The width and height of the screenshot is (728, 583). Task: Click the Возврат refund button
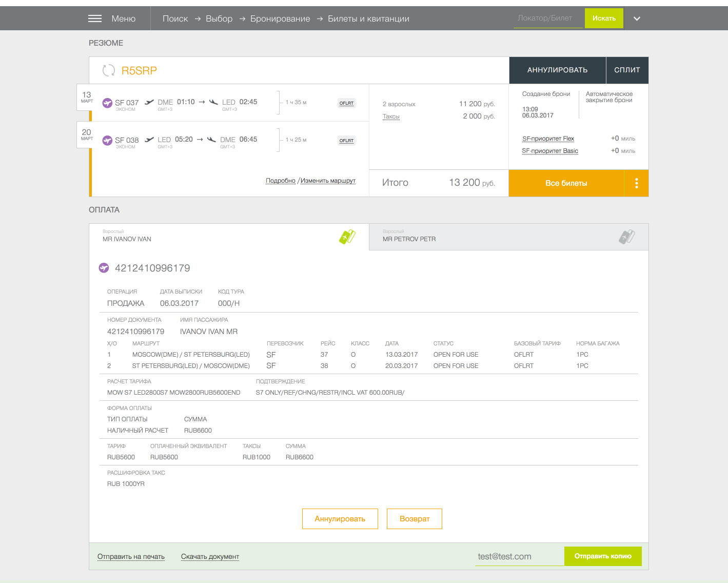415,519
